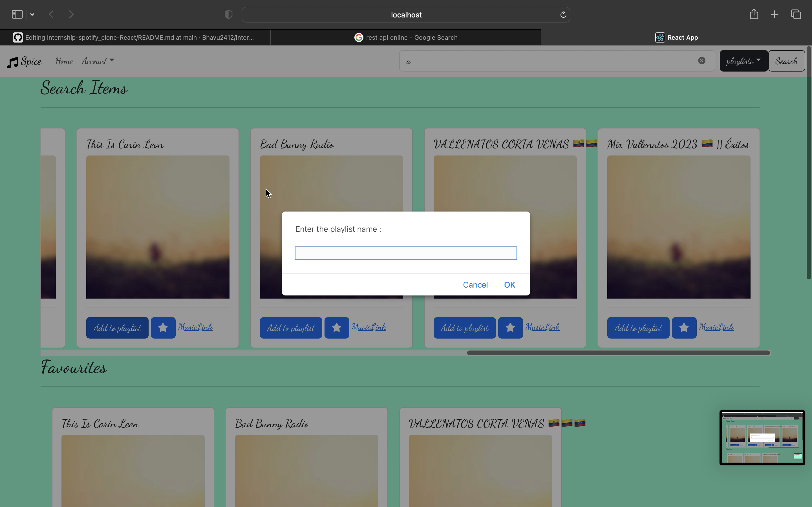Favourite This Is Carin Leon with star

(163, 328)
